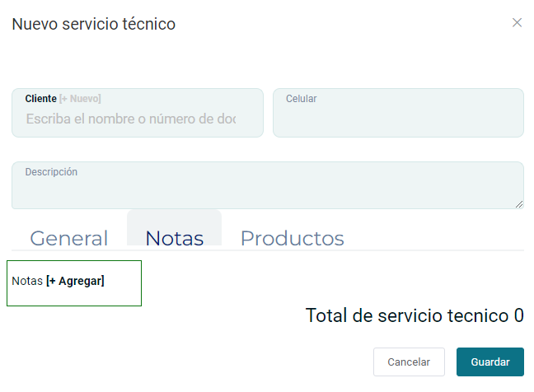Close the Nuevo servicio técnico dialog
Image resolution: width=534 pixels, height=392 pixels.
click(x=518, y=23)
